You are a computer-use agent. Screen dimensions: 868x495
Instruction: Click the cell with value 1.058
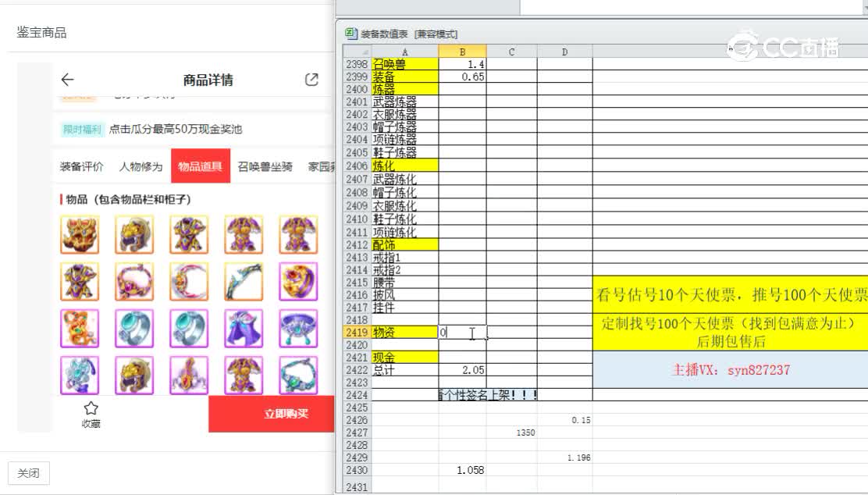coord(462,470)
